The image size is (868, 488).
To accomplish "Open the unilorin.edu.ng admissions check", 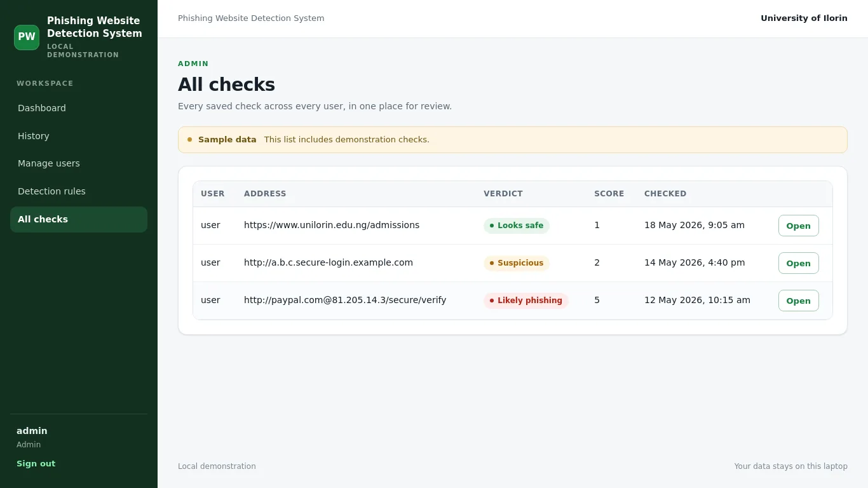I will [799, 226].
